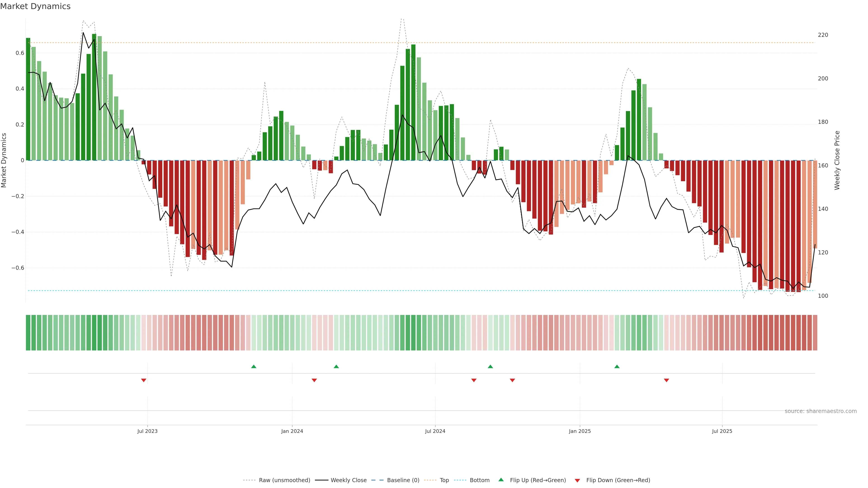Viewport: 868px width, 488px height.
Task: Click the darkest green heatmap cell at far left
Action: click(28, 332)
